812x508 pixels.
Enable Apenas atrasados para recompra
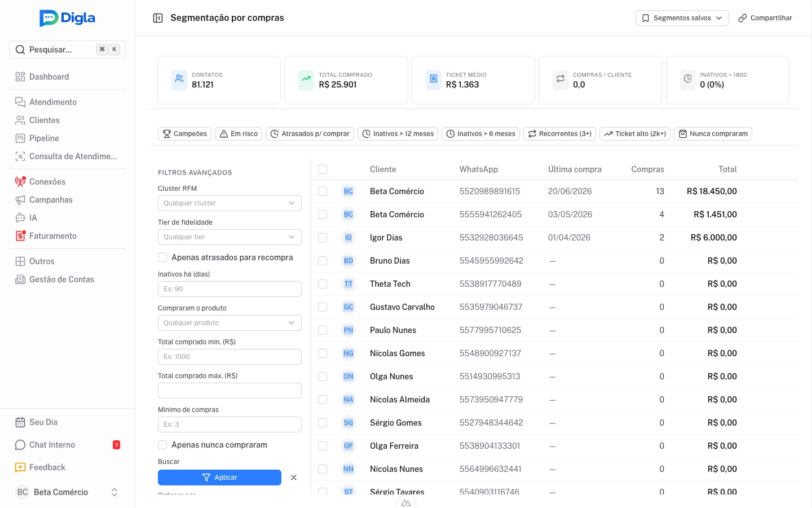(162, 257)
